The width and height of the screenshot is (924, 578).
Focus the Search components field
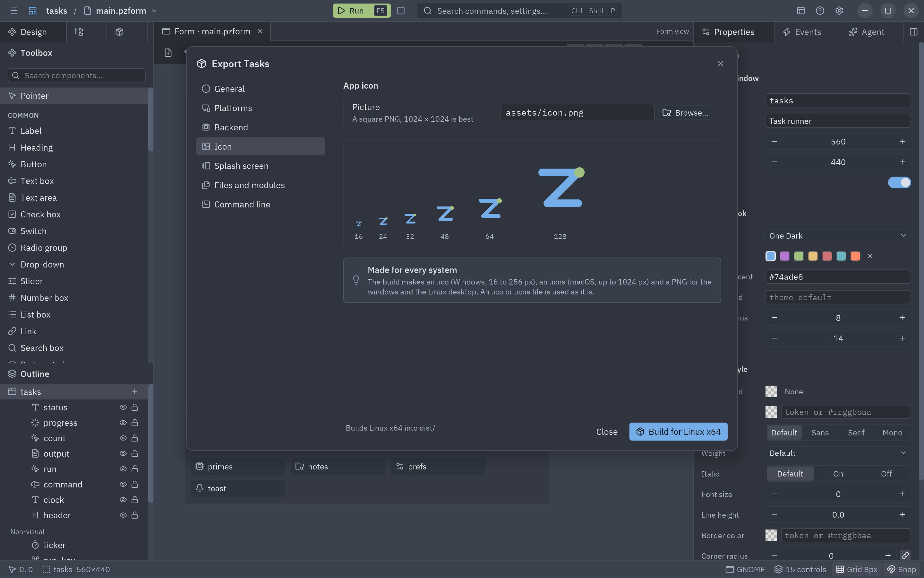(x=76, y=75)
